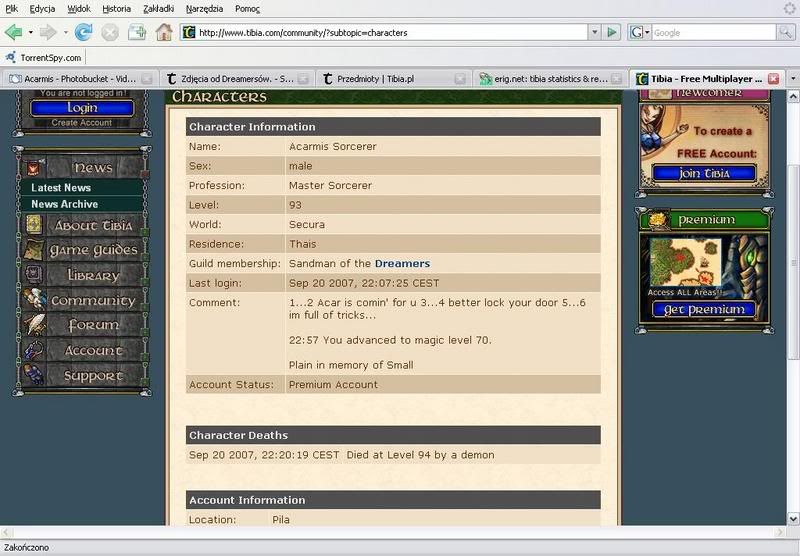The width and height of the screenshot is (800, 556).
Task: Reload the page with the refresh icon
Action: coord(83,33)
